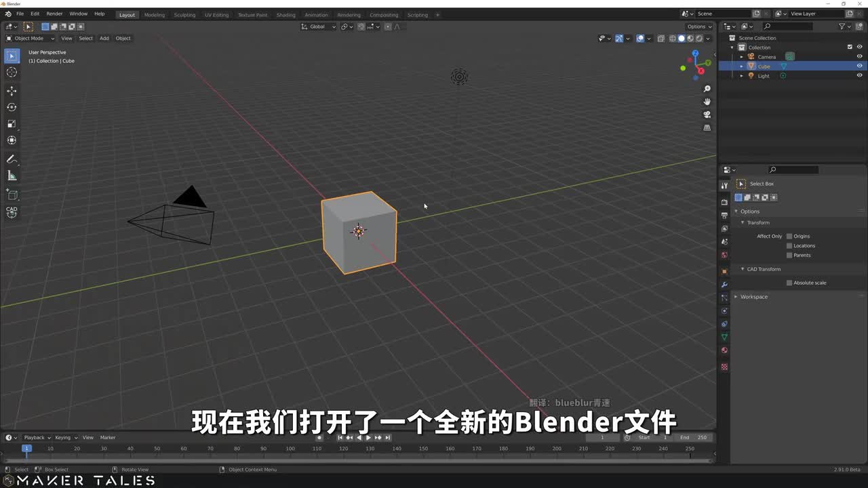The height and width of the screenshot is (488, 868).
Task: Check the Parents affect-only checkbox
Action: [789, 255]
